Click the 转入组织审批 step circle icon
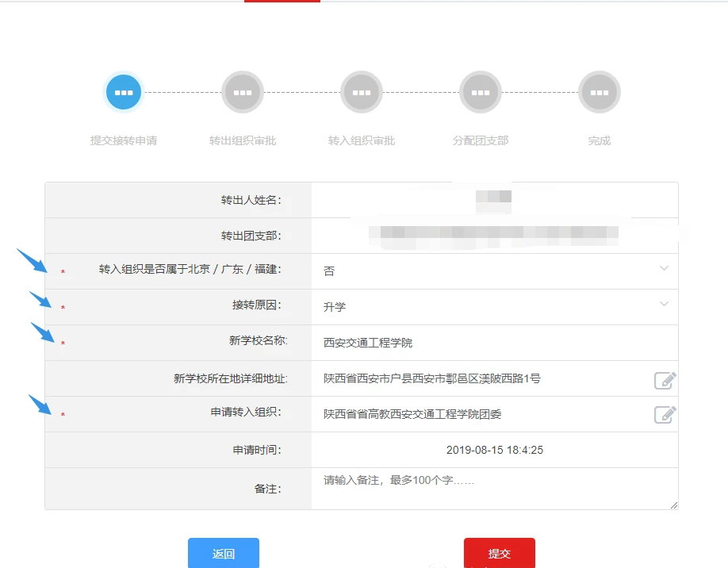Screen dimensions: 728x568 pos(361,92)
